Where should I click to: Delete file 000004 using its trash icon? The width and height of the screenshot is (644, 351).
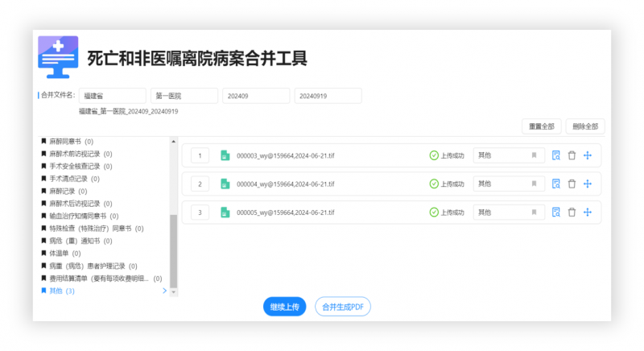click(572, 184)
